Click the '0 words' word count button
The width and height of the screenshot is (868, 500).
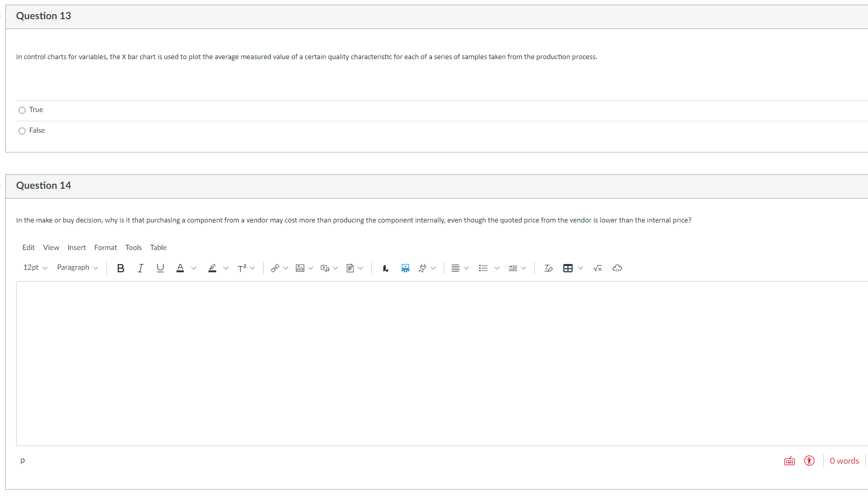point(844,461)
